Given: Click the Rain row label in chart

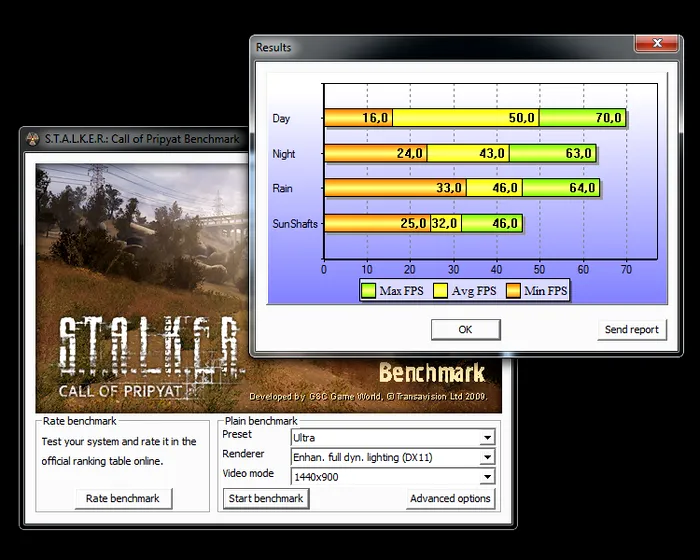Looking at the screenshot, I should pyautogui.click(x=283, y=188).
